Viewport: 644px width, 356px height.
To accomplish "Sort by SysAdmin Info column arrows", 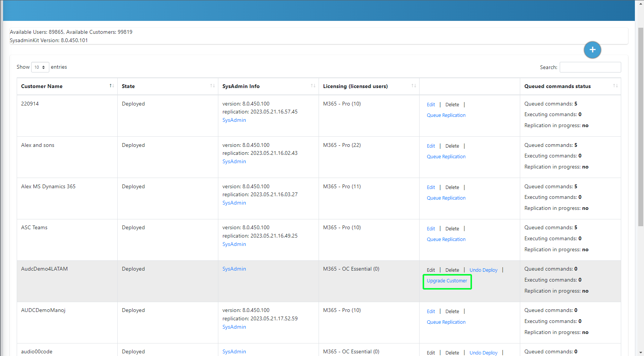I will click(313, 86).
